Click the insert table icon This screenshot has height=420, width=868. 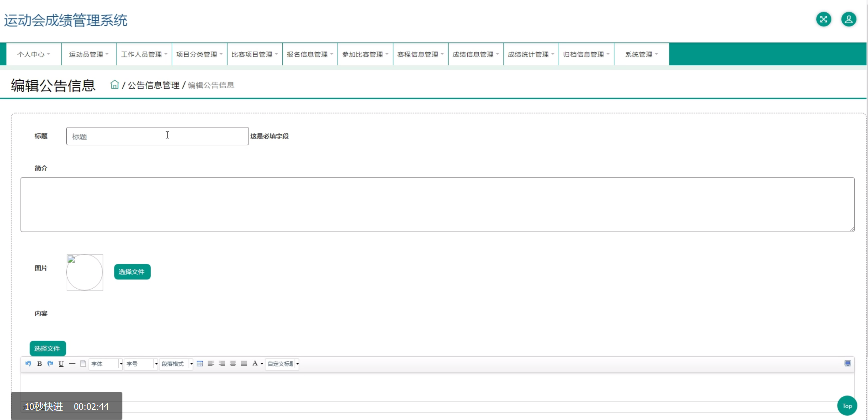[x=200, y=364]
